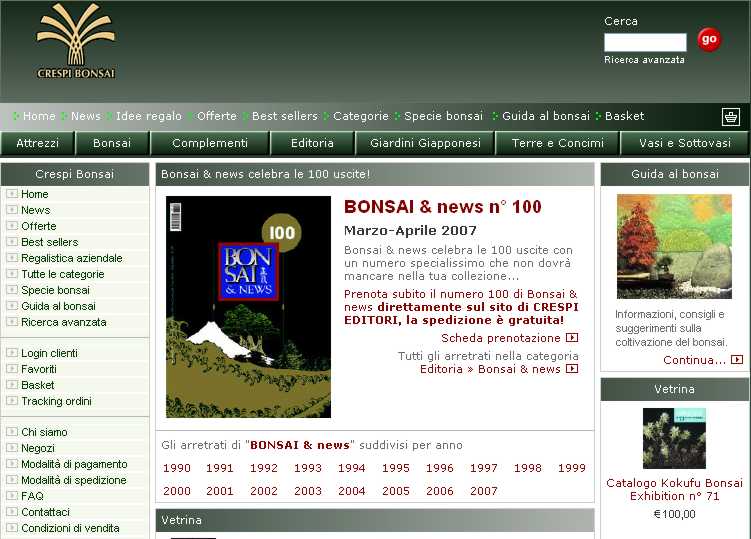Select Idee regalo in top navigation

point(148,116)
